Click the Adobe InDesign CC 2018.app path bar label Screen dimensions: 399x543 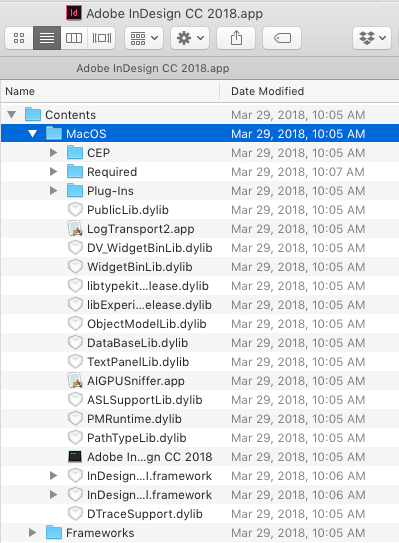153,68
